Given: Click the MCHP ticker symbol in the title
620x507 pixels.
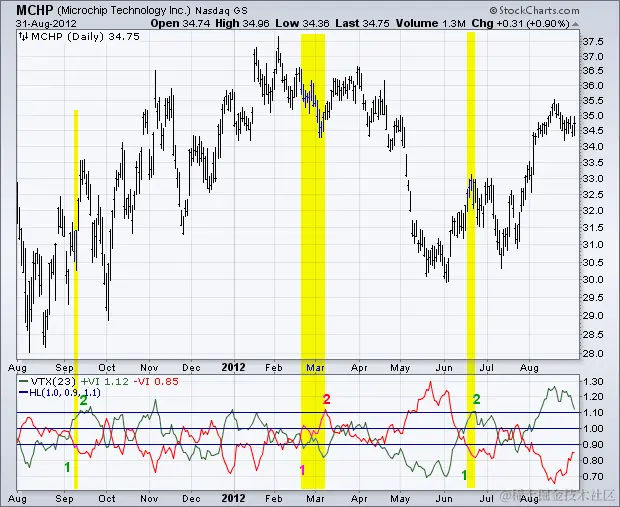Looking at the screenshot, I should click(34, 10).
